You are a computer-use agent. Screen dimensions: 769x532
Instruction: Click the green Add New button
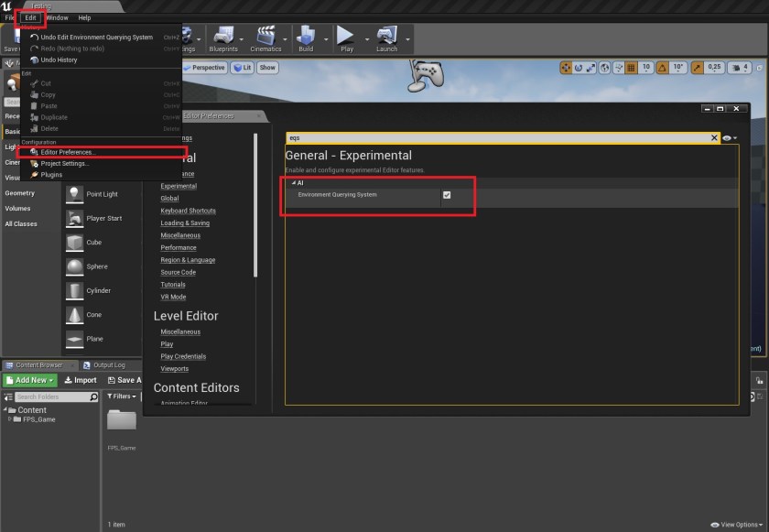pos(30,380)
